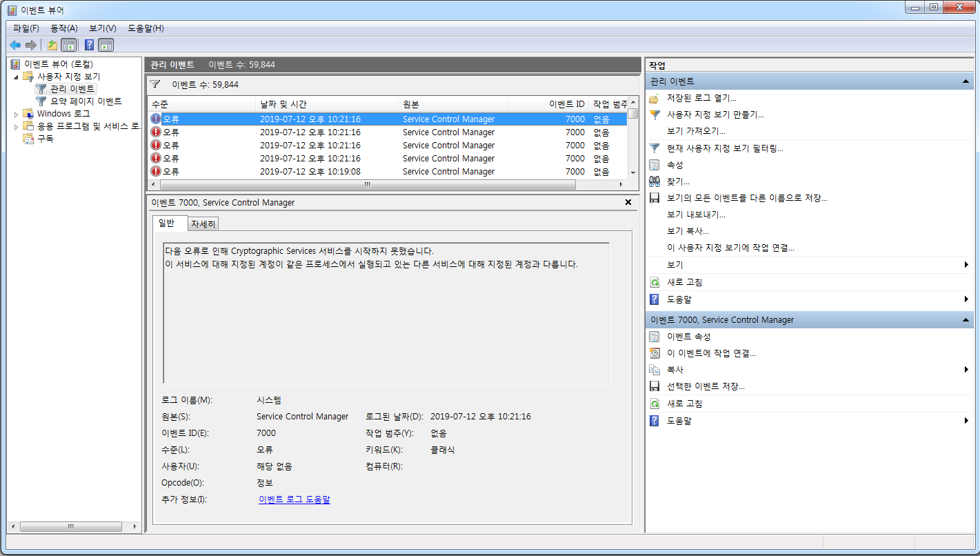980x556 pixels.
Task: Sort by the 이벤트 ID column header
Action: (x=548, y=104)
